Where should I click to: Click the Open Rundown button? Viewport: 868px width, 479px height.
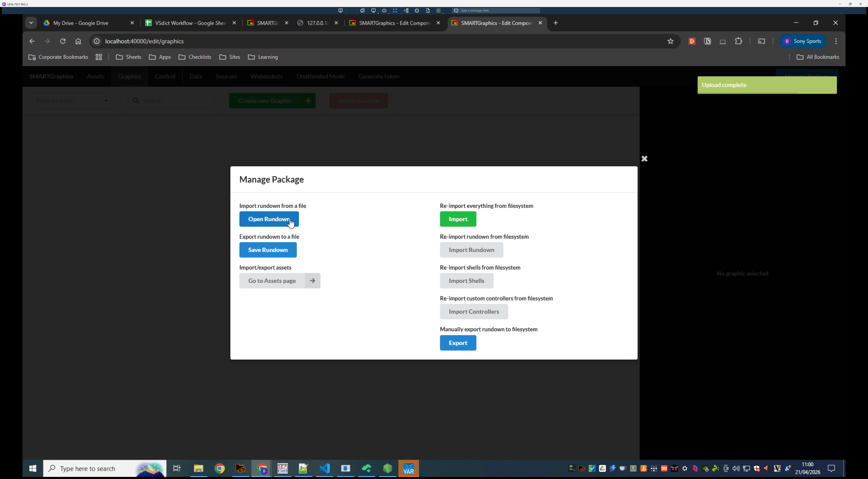pyautogui.click(x=269, y=219)
